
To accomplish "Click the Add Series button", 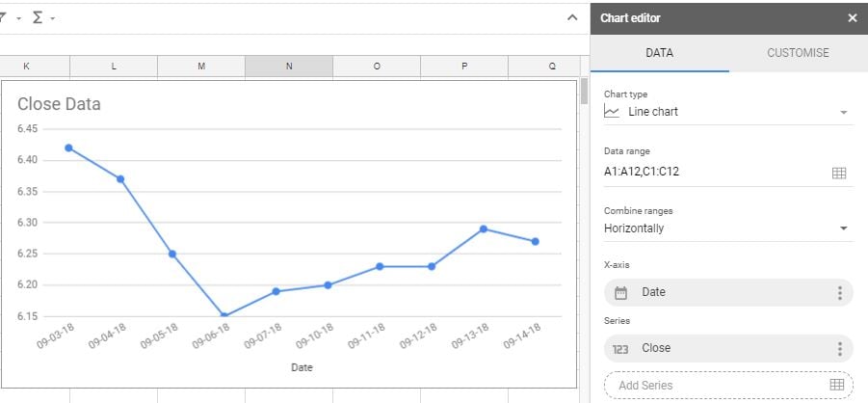I will (728, 385).
